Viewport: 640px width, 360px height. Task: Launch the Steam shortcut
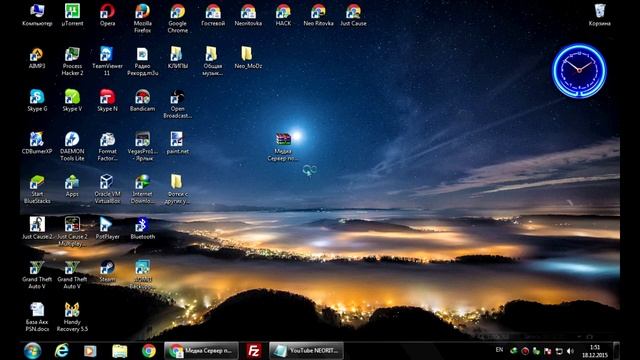coord(107,271)
